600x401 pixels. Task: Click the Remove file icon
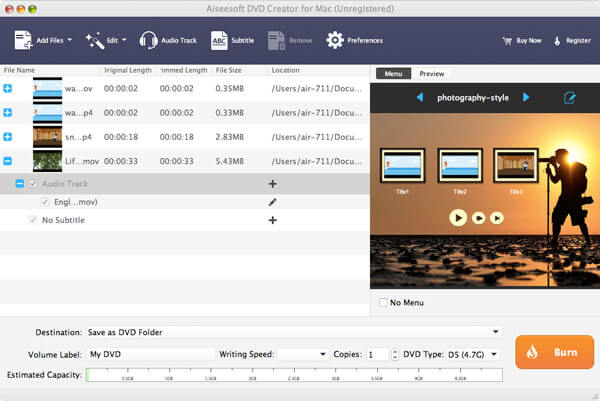[x=276, y=41]
